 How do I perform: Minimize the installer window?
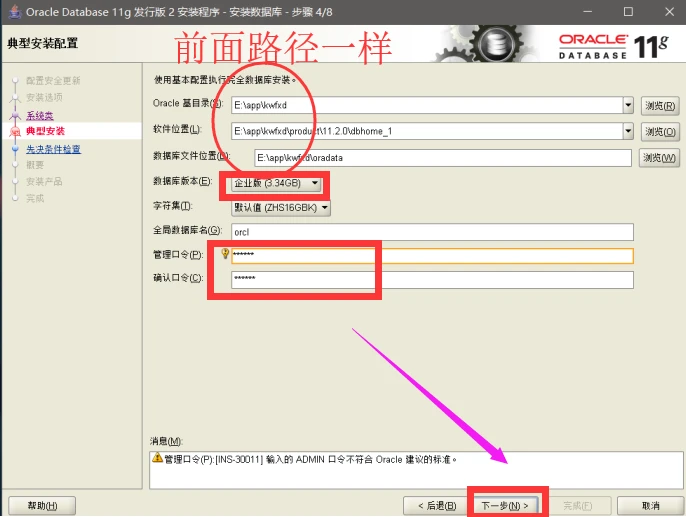588,12
